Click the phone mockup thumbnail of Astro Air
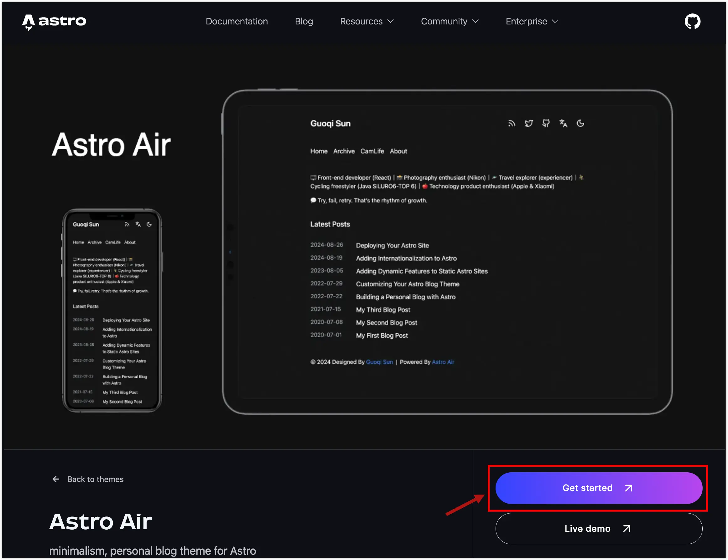728x560 pixels. pyautogui.click(x=112, y=312)
